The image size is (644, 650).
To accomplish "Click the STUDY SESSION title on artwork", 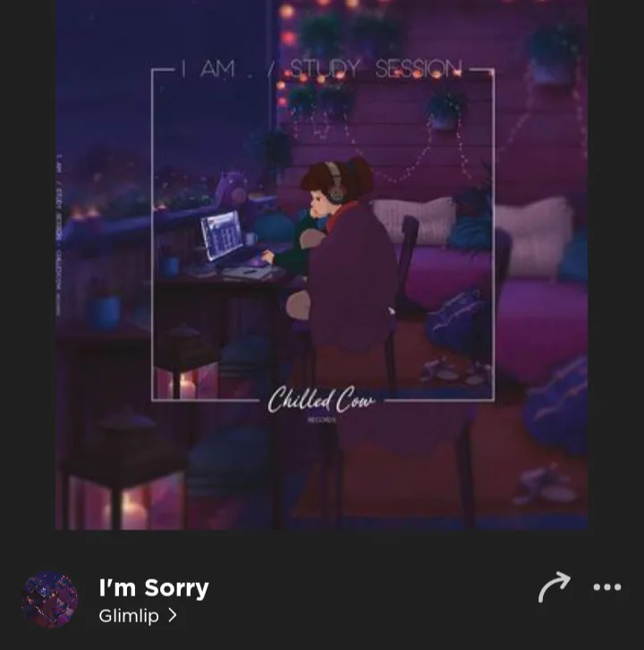I will pos(376,69).
